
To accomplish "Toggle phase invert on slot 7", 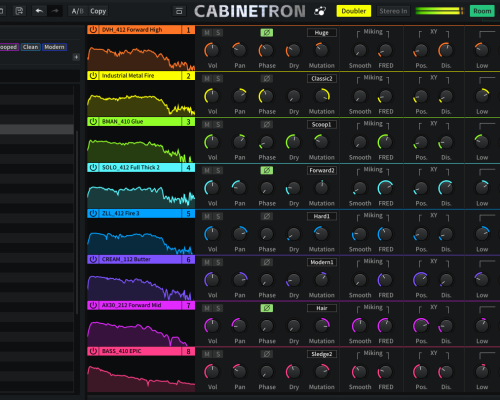I will (267, 308).
